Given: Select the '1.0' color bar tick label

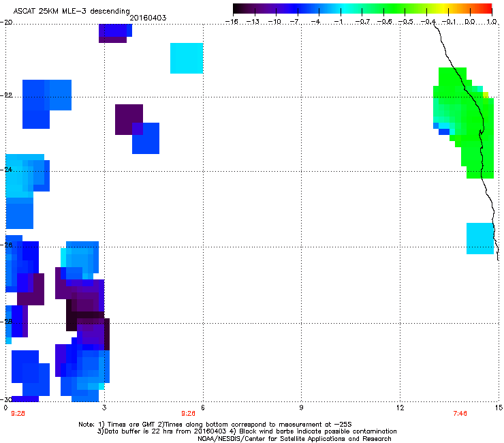Looking at the screenshot, I should [x=492, y=22].
